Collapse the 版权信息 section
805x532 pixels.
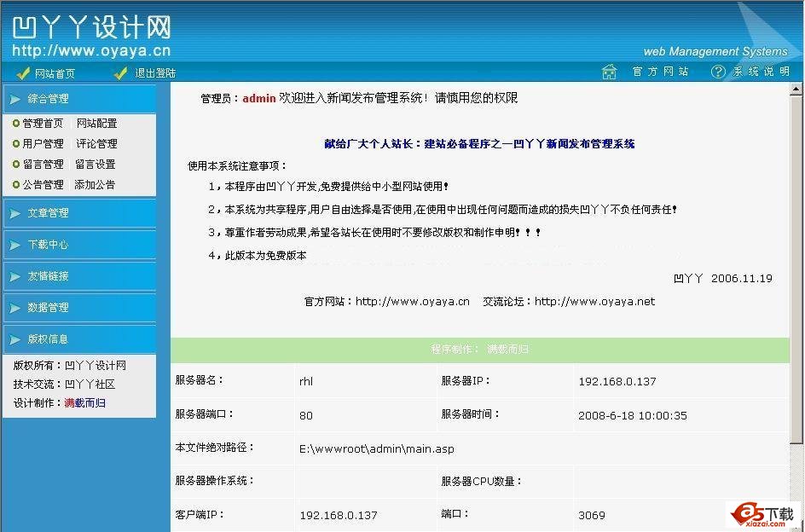point(79,339)
